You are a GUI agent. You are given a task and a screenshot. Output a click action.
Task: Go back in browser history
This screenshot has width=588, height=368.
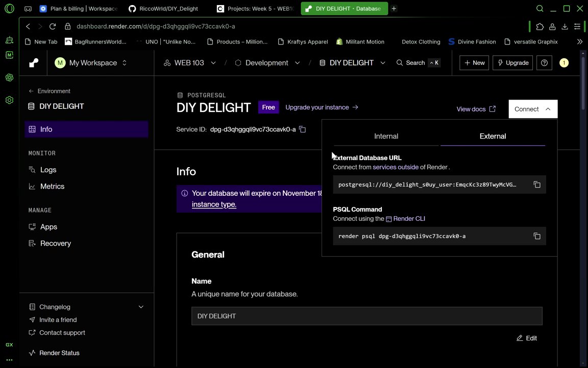pyautogui.click(x=28, y=26)
